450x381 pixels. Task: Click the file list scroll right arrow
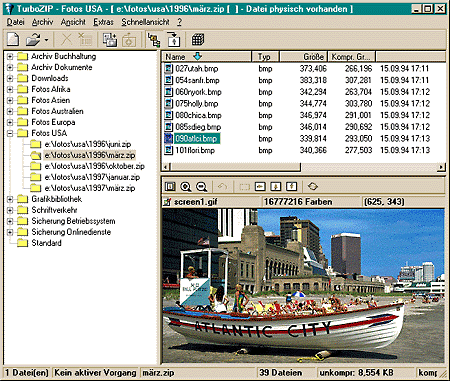tap(441, 167)
